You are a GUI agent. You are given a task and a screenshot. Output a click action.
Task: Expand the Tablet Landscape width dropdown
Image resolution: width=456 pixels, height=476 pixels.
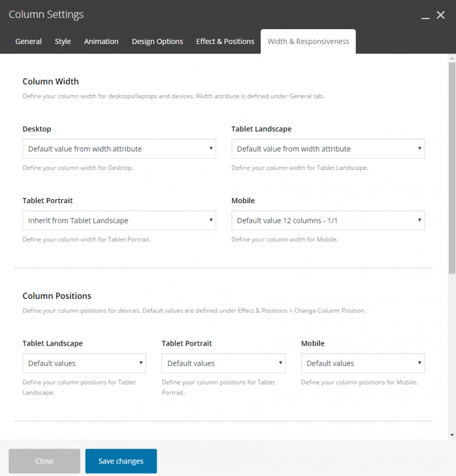tap(328, 149)
